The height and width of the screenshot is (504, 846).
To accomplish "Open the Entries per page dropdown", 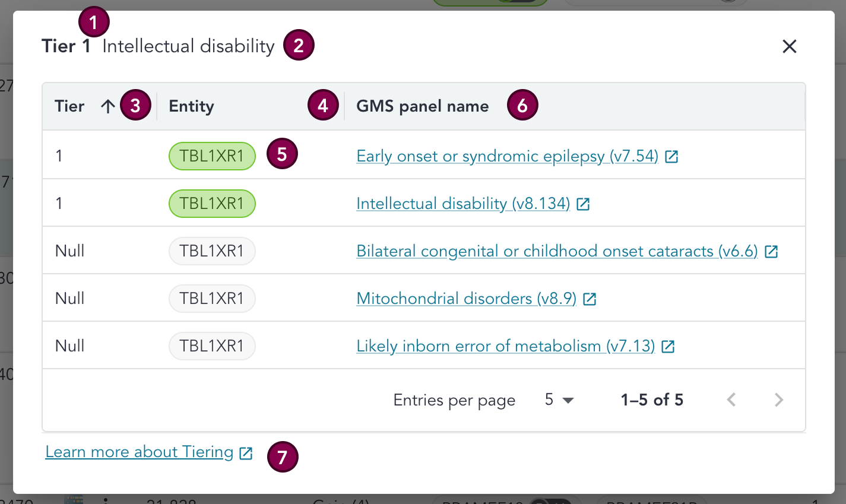I will (559, 400).
